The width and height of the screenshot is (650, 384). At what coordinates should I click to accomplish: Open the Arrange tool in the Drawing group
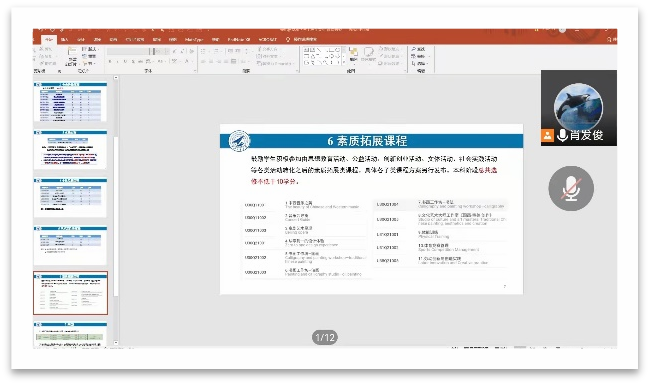click(x=354, y=54)
